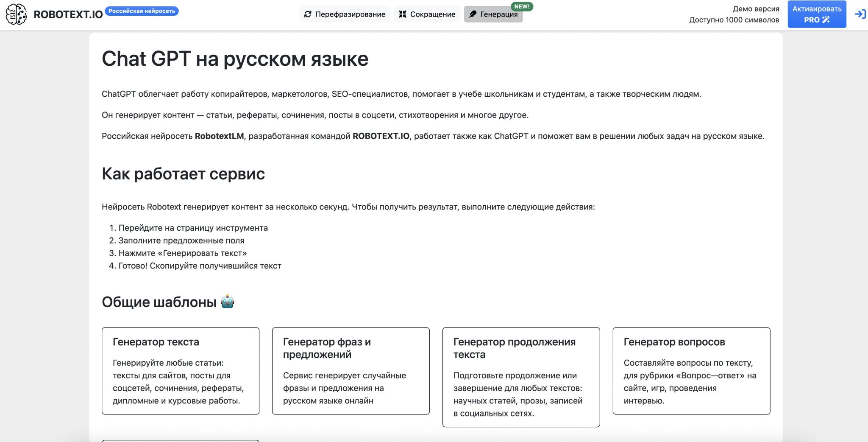Image resolution: width=868 pixels, height=442 pixels.
Task: Click the bold RobotextLM word
Action: pos(219,136)
